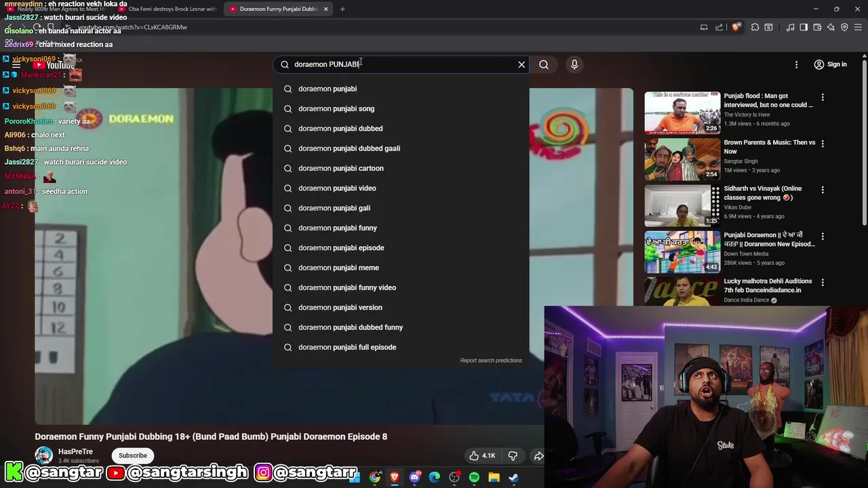Open 'Sidharth vs Vinayak' video thumbnail
Viewport: 868px width, 488px height.
pos(682,205)
